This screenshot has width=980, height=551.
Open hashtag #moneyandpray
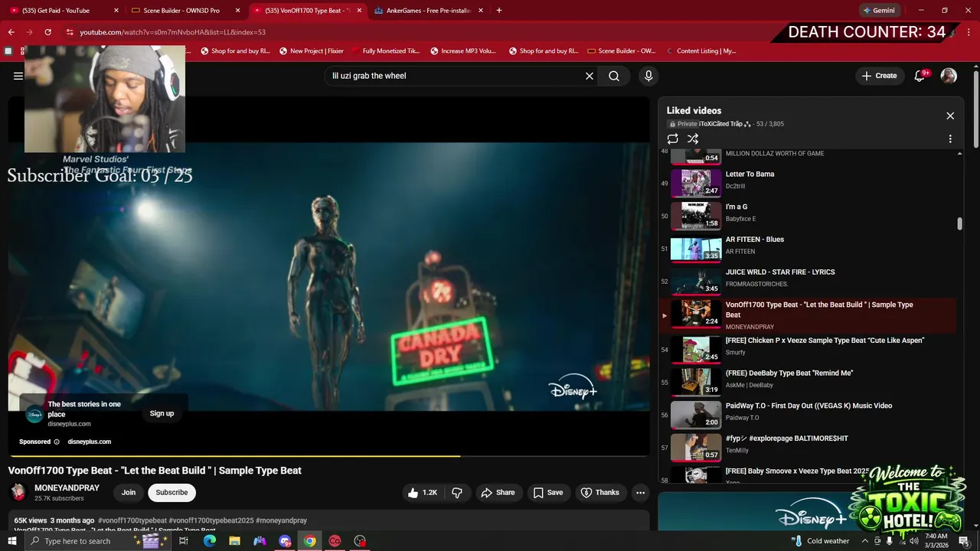(x=281, y=520)
